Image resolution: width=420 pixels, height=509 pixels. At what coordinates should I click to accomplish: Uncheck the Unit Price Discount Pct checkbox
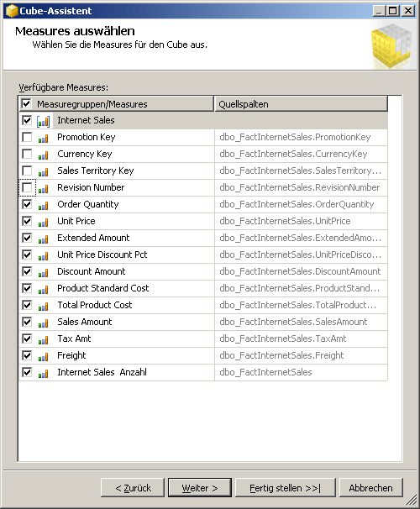click(27, 254)
